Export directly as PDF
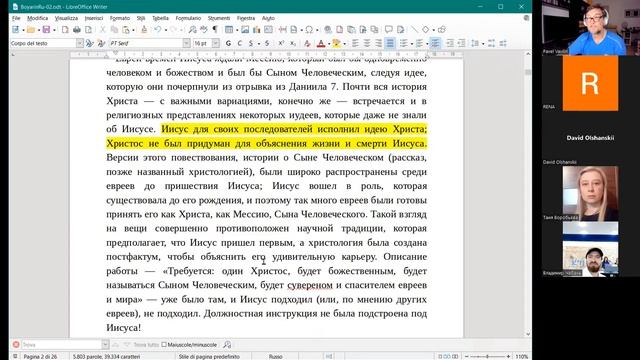The height and width of the screenshot is (360, 640). click(65, 30)
